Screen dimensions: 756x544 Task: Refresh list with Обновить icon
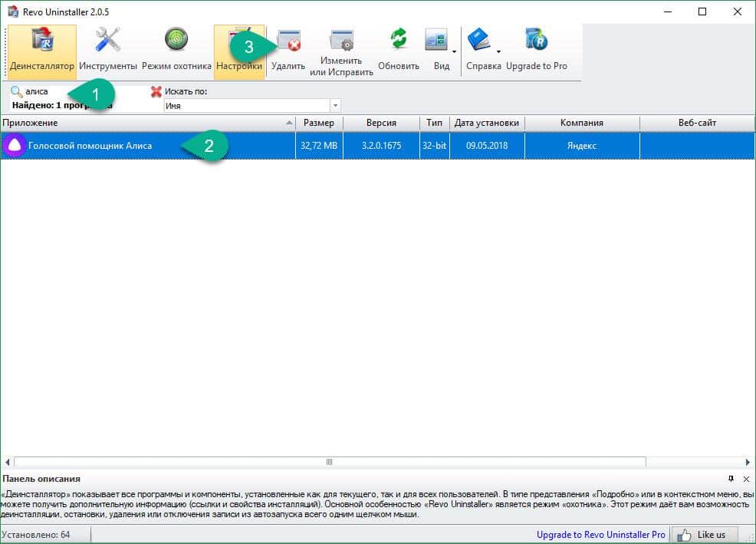(399, 51)
